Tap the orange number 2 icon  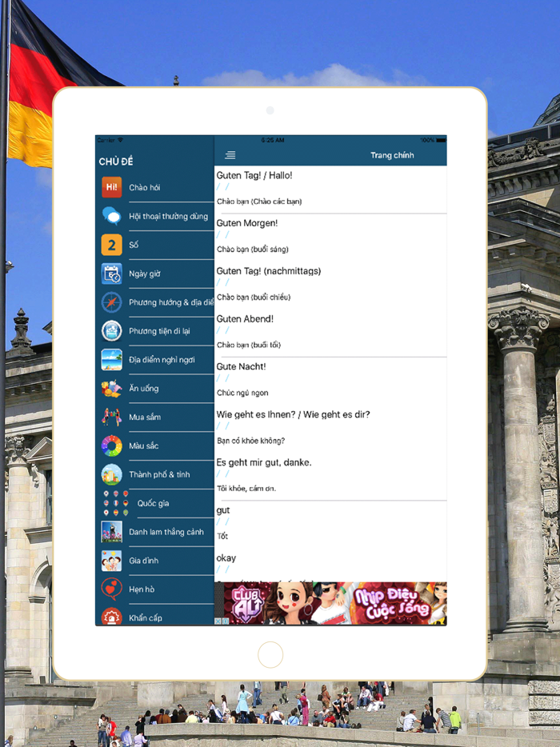[111, 245]
